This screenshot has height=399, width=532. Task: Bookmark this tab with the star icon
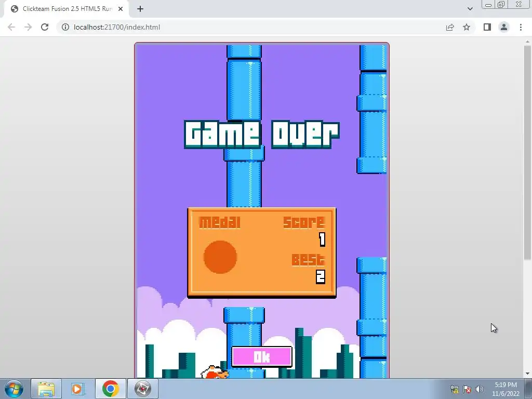coord(467,27)
